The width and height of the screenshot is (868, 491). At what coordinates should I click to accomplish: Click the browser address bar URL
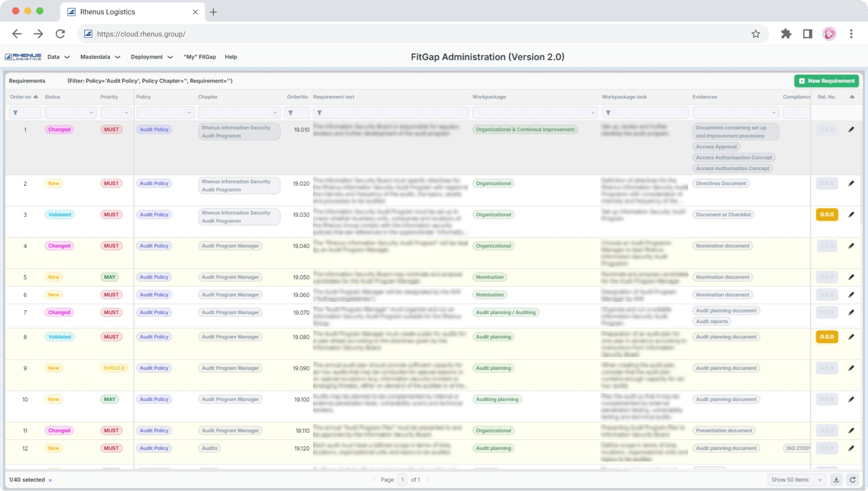141,34
